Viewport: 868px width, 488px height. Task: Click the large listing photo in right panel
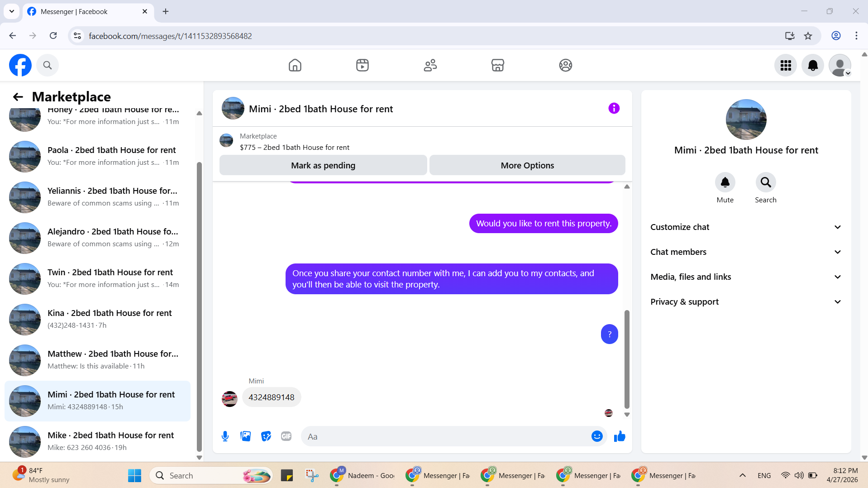point(746,120)
